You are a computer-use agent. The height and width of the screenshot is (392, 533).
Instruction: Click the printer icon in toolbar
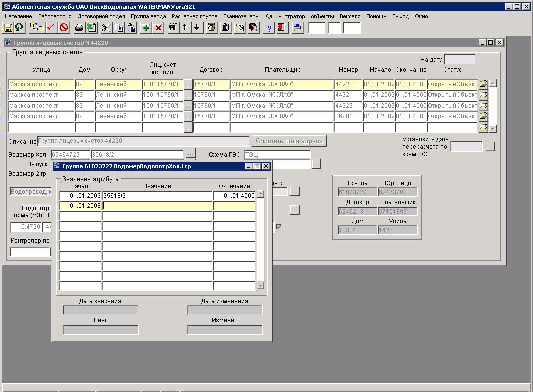click(79, 28)
